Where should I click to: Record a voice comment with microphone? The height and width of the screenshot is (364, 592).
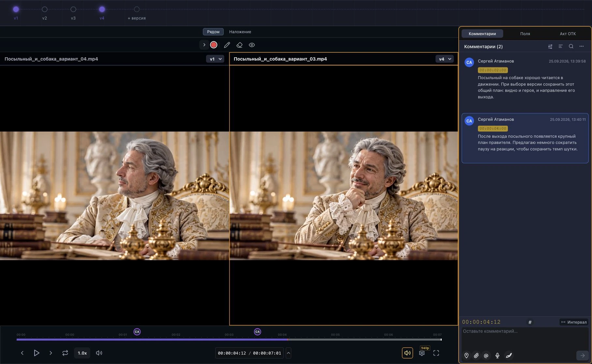[x=497, y=356]
